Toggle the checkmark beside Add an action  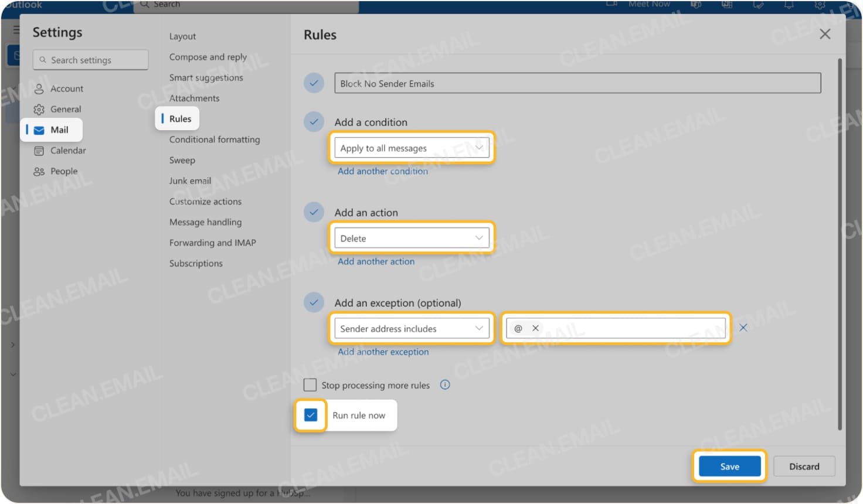314,212
